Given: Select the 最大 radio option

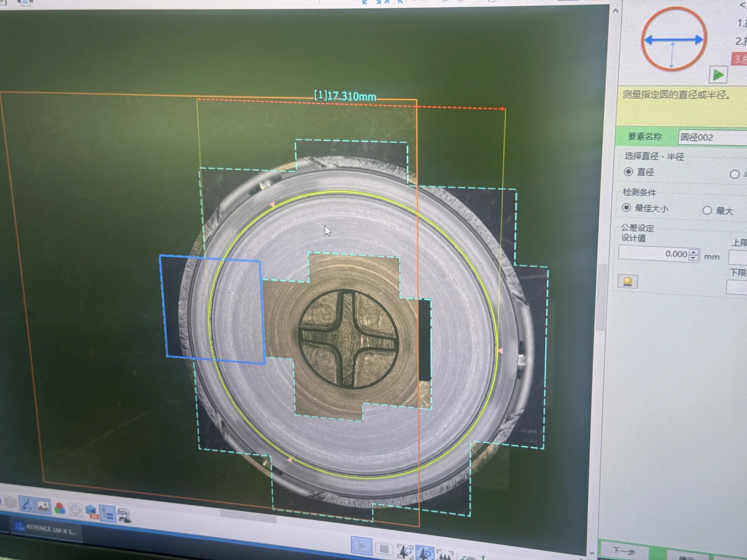Looking at the screenshot, I should (707, 210).
